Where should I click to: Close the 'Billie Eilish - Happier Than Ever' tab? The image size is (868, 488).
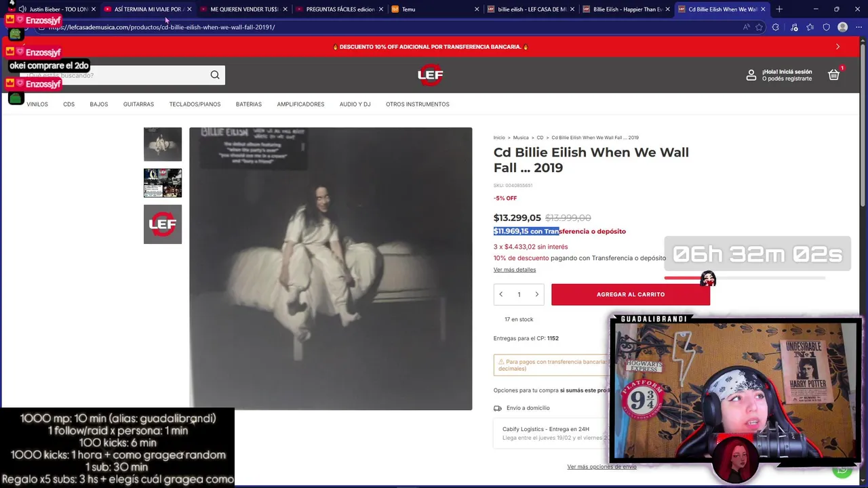668,9
